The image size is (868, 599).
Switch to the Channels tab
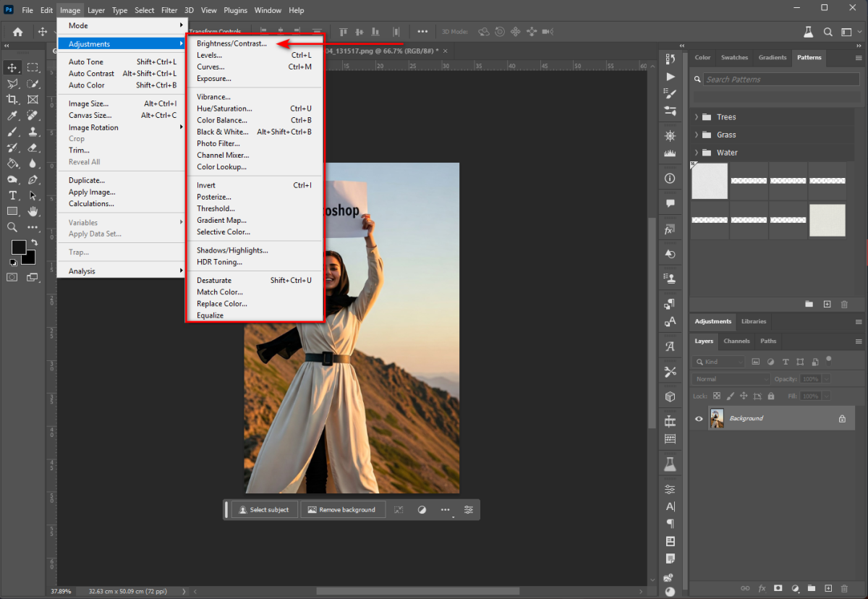pos(736,341)
